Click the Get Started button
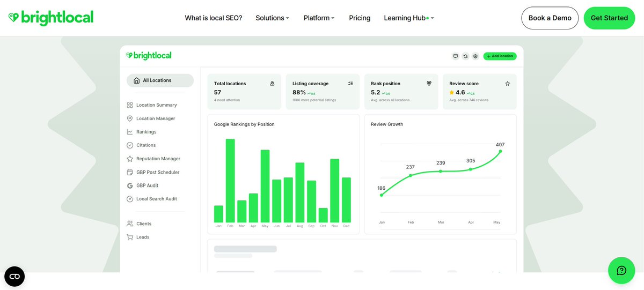This screenshot has height=290, width=644. (609, 18)
